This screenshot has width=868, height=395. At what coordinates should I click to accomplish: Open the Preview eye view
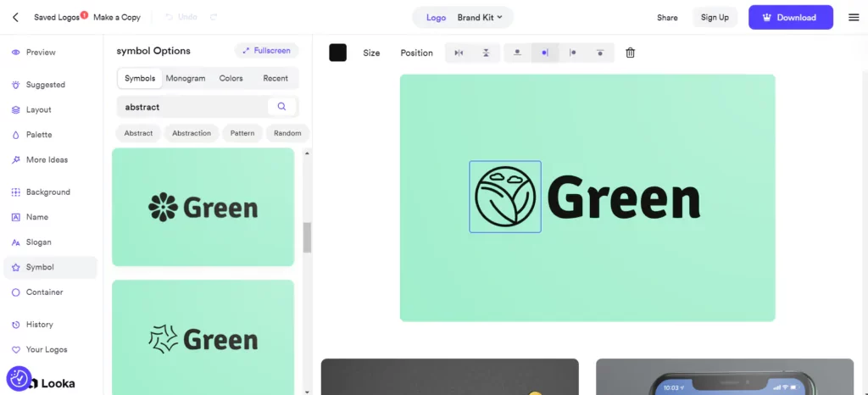pyautogui.click(x=34, y=52)
